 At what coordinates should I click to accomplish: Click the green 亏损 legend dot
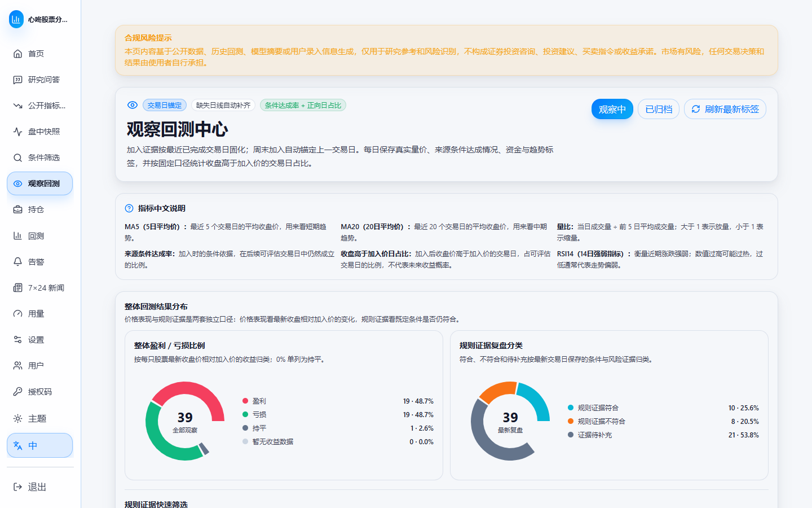[245, 414]
